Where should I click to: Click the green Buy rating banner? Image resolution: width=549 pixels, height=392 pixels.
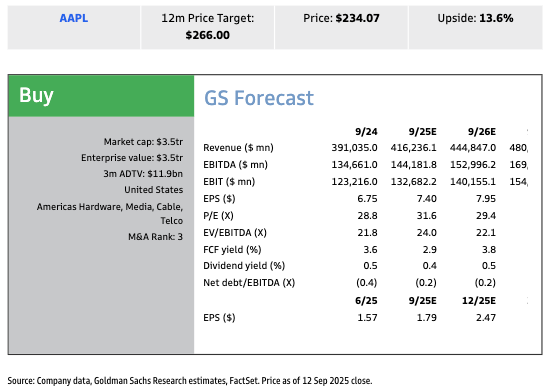[x=101, y=96]
